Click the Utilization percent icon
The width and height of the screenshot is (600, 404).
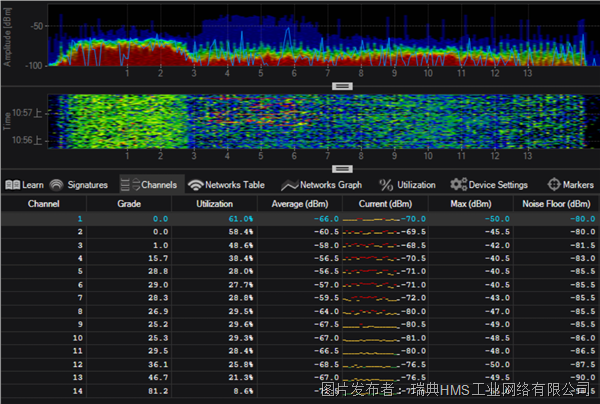click(x=386, y=185)
